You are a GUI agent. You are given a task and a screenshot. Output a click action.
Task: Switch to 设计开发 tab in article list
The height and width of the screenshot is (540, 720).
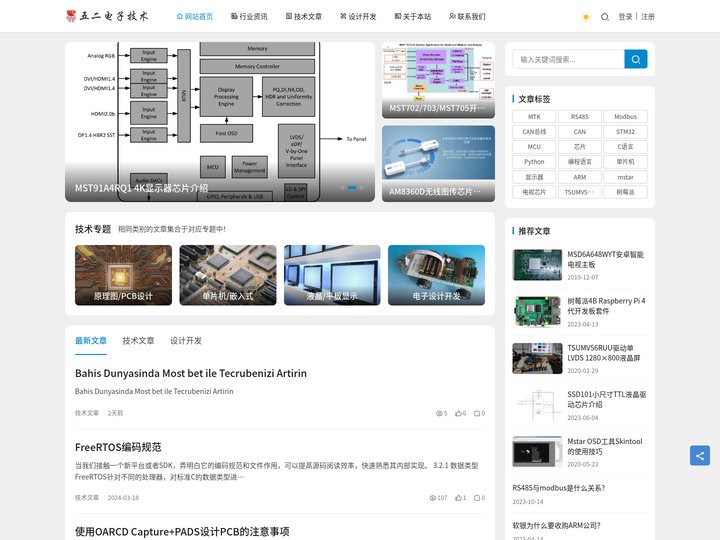186,341
